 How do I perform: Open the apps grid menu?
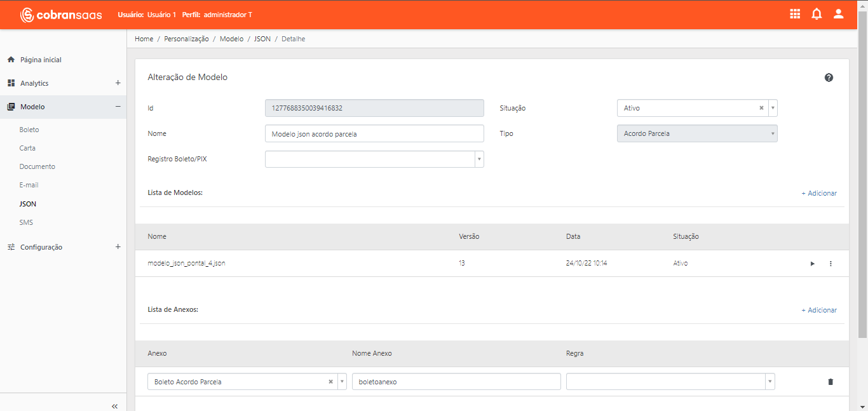[795, 14]
